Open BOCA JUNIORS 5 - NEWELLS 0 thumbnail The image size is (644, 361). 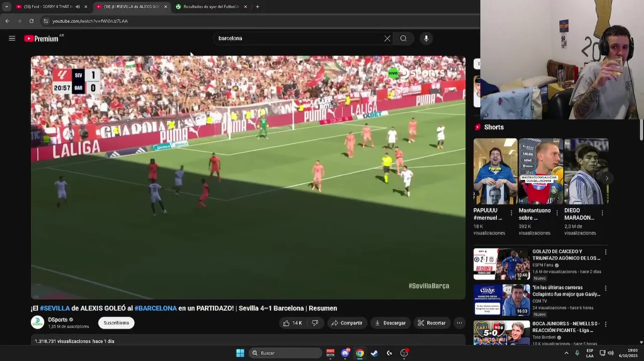501,333
